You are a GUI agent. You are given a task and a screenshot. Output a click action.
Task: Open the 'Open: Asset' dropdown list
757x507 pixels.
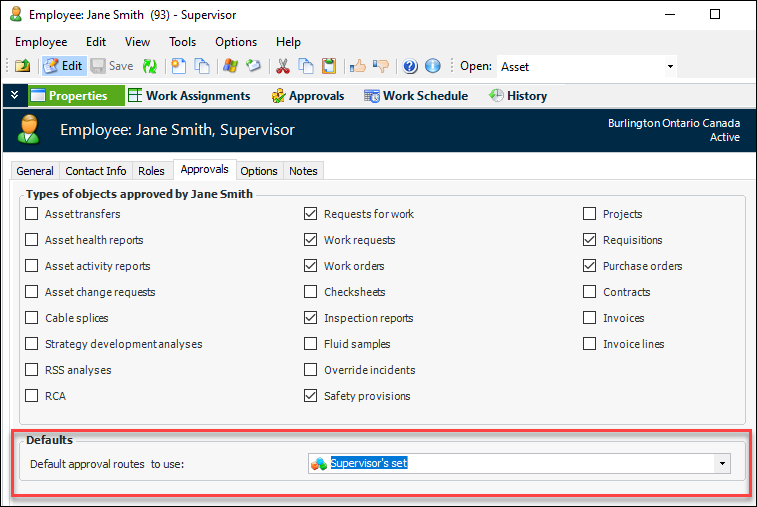670,67
